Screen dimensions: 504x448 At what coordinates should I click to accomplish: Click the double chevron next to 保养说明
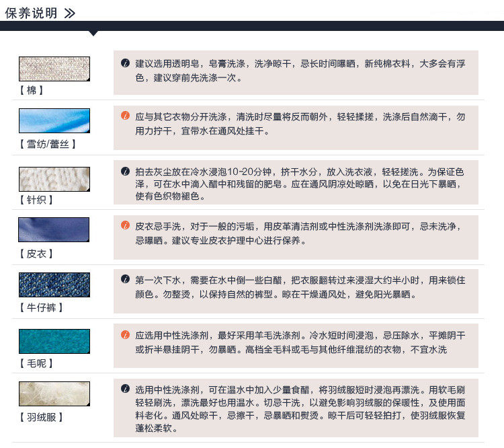(x=69, y=13)
